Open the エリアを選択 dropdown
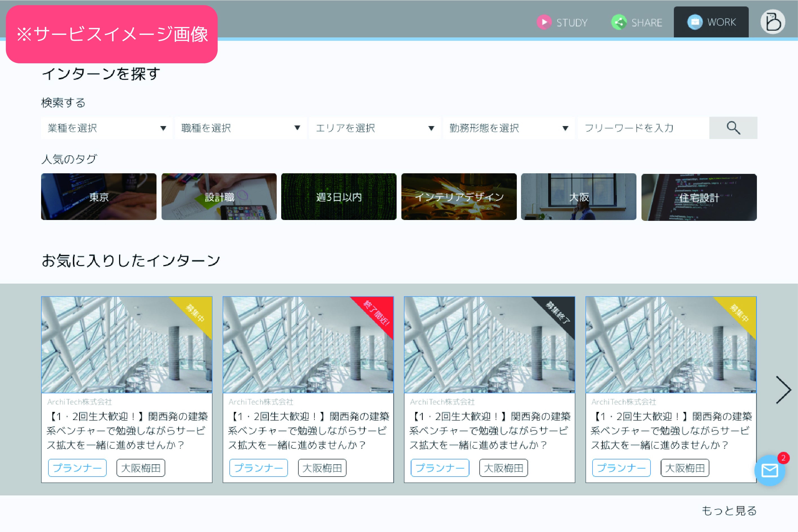The width and height of the screenshot is (798, 532). click(x=374, y=128)
